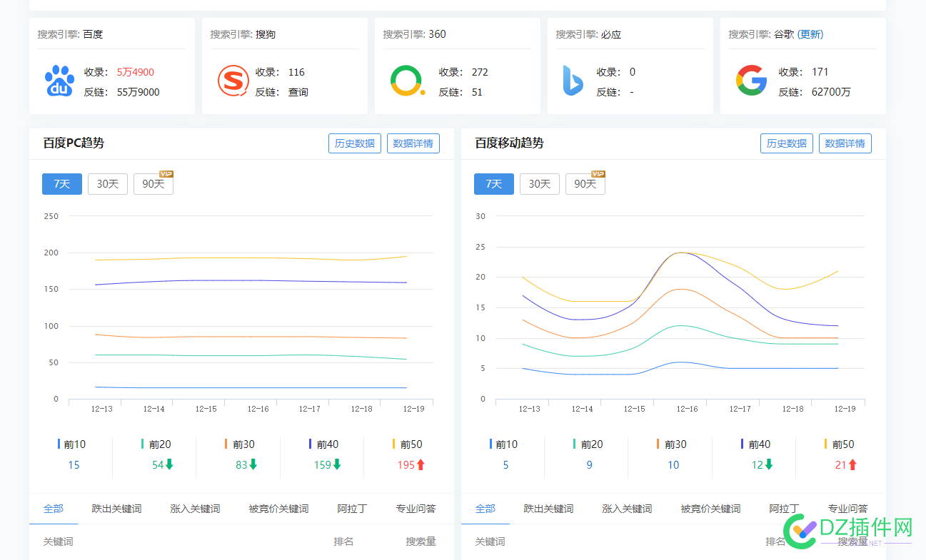Switch to mobile 跌出关键词 tab
Image resolution: width=926 pixels, height=560 pixels.
tap(548, 509)
